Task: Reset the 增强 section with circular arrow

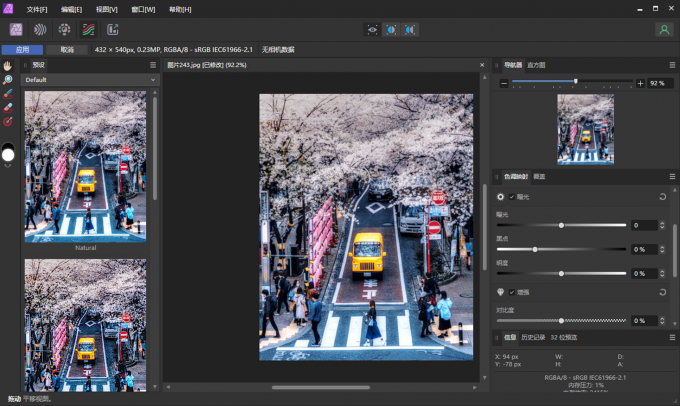Action: pos(663,292)
